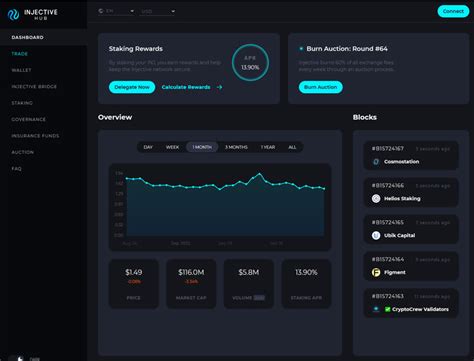This screenshot has width=474, height=361.
Task: Click the Overview section heading
Action: pos(115,117)
